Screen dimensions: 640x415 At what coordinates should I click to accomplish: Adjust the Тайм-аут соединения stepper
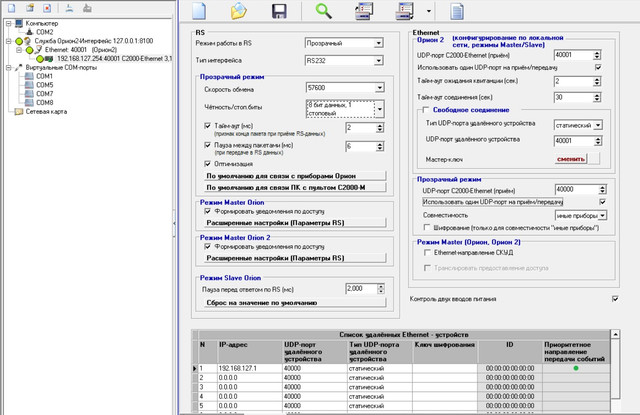click(x=597, y=98)
